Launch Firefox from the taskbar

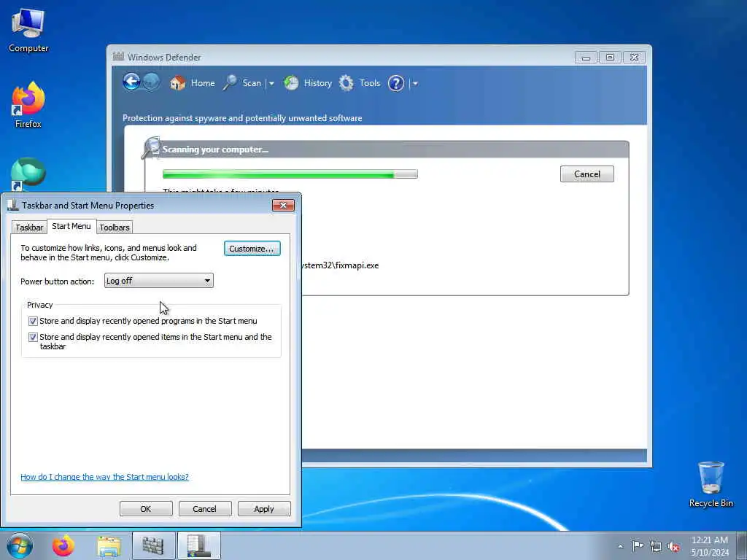63,545
